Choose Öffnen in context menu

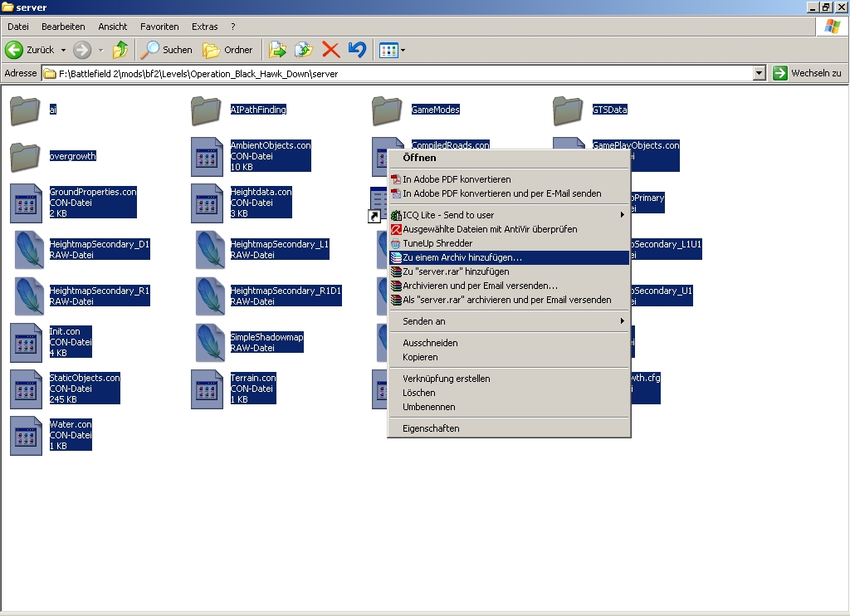pos(509,158)
